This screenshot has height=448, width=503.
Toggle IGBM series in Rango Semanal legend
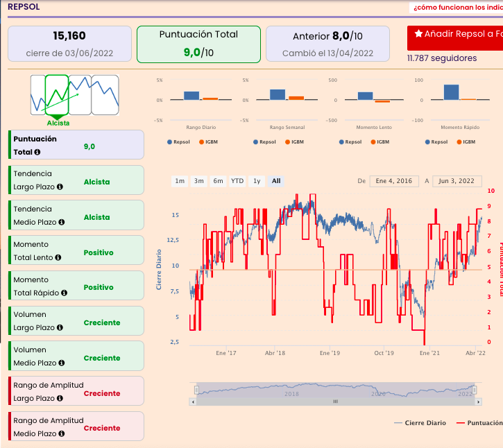[x=294, y=141]
